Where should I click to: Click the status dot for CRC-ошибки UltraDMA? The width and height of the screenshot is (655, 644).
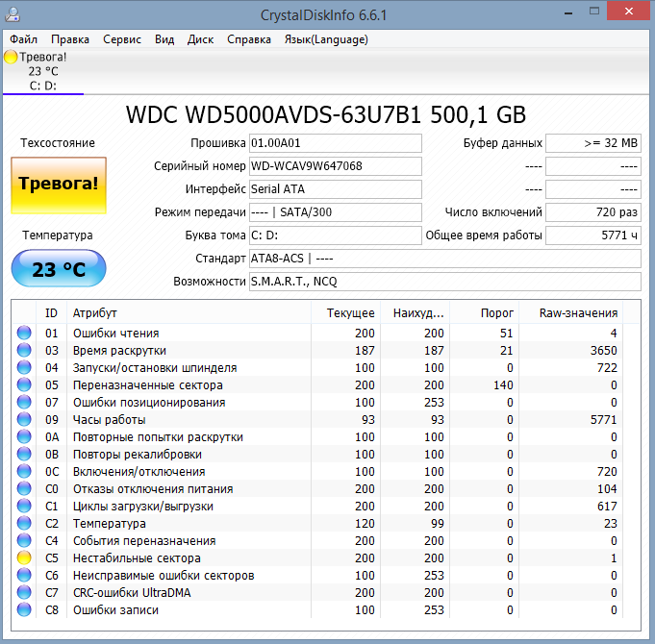[x=24, y=592]
